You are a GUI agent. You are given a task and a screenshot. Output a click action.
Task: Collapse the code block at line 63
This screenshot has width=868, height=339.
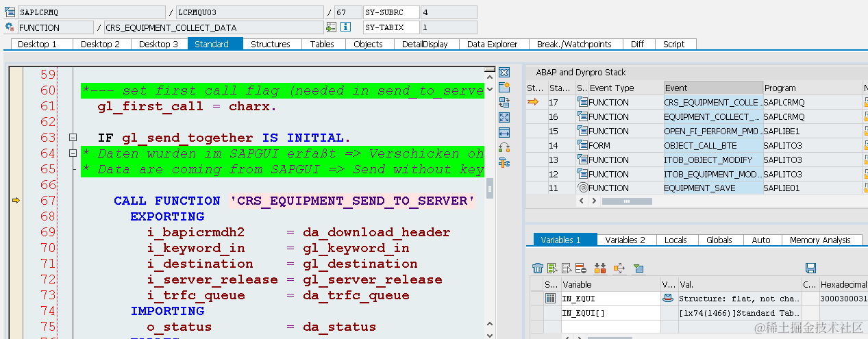point(73,138)
